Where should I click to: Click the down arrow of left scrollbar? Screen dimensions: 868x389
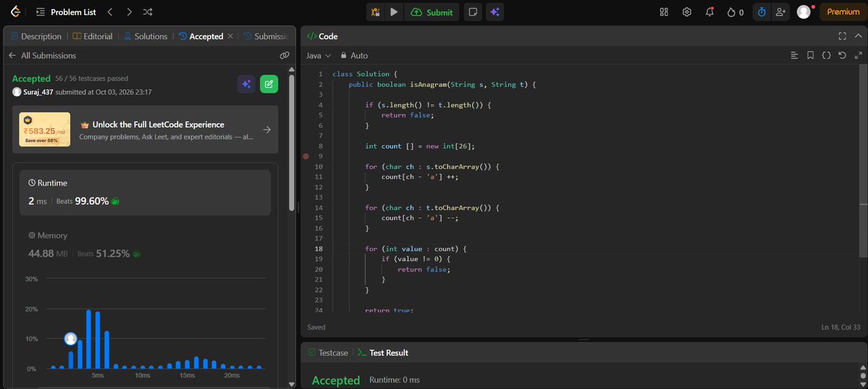point(292,384)
